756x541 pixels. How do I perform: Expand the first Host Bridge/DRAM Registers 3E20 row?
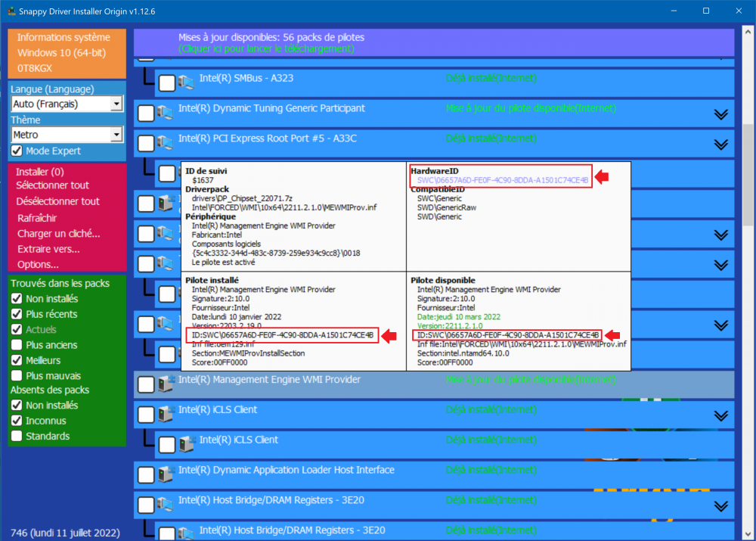pos(720,506)
